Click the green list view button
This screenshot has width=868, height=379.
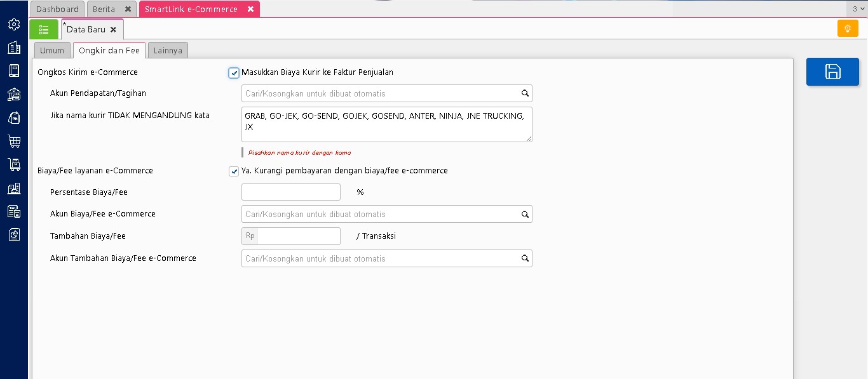click(44, 29)
